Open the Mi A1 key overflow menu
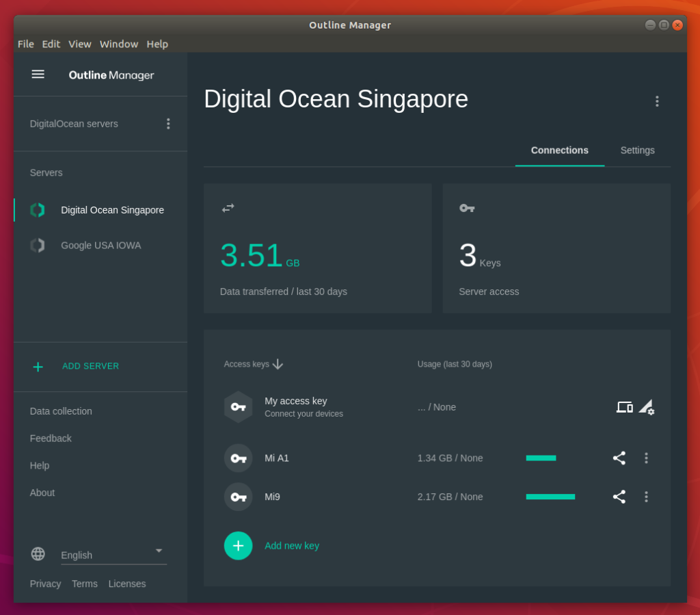This screenshot has width=700, height=615. [x=646, y=458]
